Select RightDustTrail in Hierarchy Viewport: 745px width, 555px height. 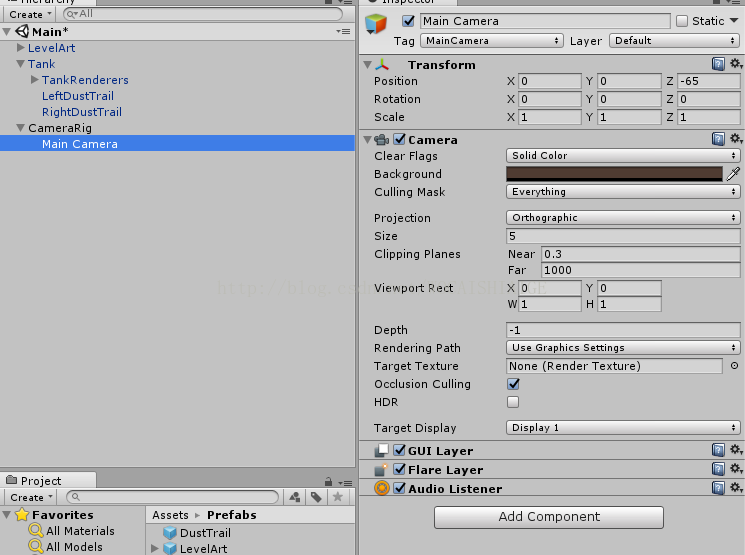82,112
